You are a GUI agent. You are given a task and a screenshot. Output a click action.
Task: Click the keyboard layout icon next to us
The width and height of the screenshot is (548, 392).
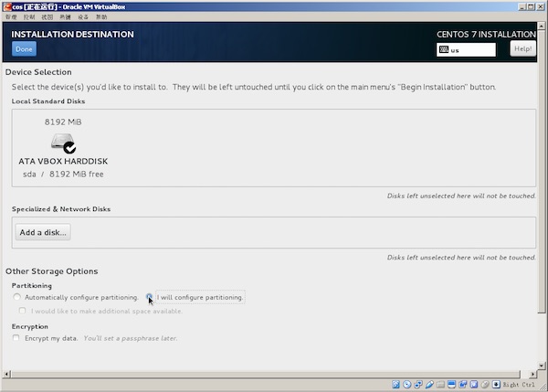[x=444, y=50]
